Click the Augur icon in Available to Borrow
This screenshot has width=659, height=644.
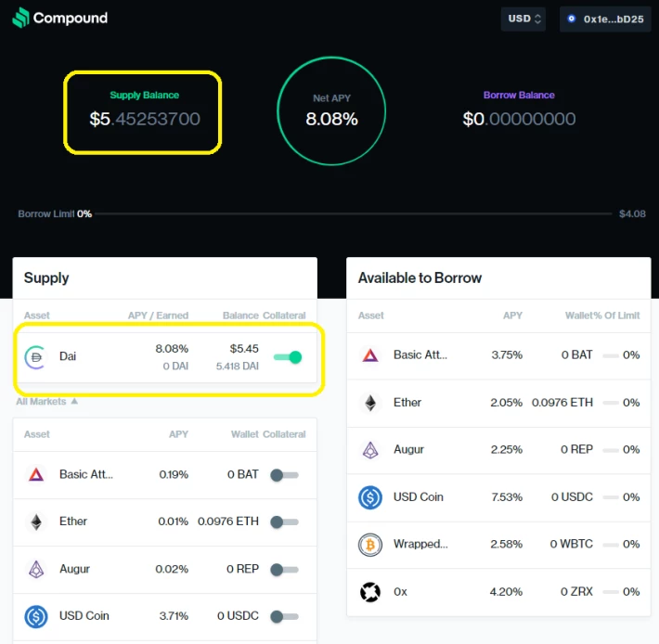pyautogui.click(x=370, y=450)
